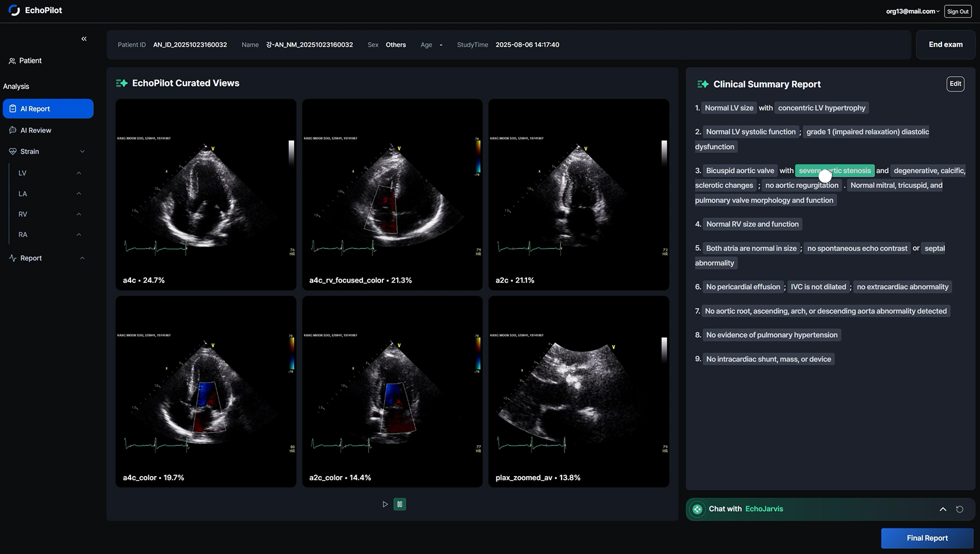
Task: Select the 'concentric LV hypertrophy' finding tag
Action: [821, 108]
